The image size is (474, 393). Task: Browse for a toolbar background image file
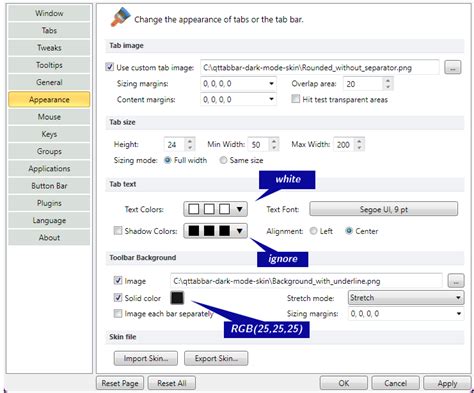456,281
